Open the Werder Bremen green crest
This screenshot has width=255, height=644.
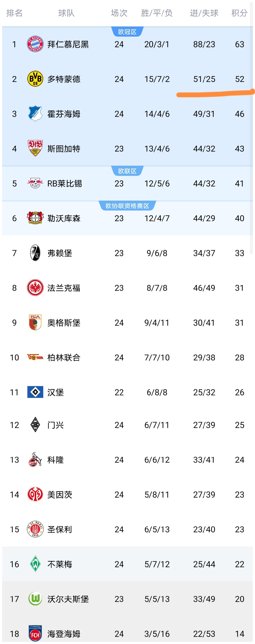35,564
